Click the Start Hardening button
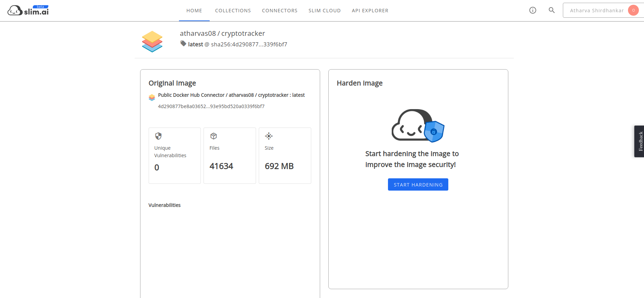 click(x=418, y=184)
